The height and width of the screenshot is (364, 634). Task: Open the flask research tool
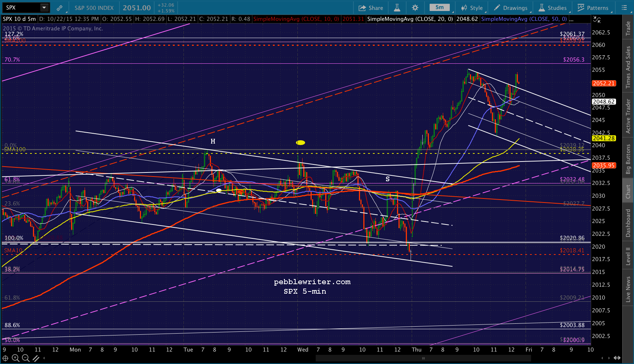(x=397, y=8)
